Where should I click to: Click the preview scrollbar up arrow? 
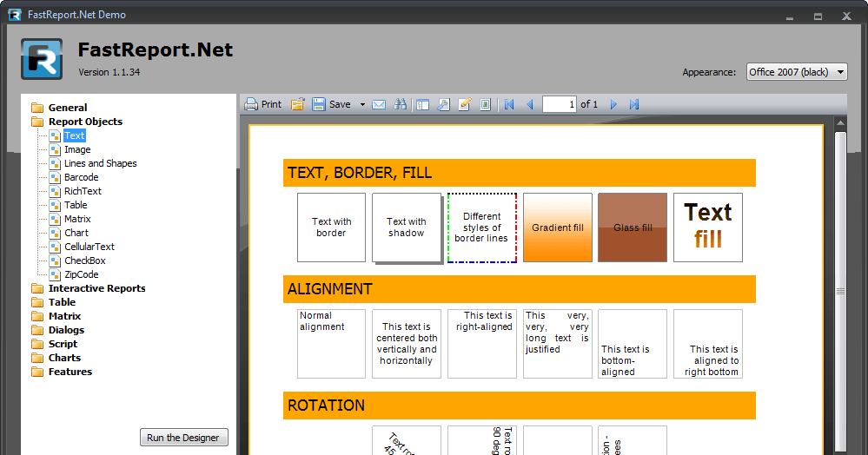point(840,122)
